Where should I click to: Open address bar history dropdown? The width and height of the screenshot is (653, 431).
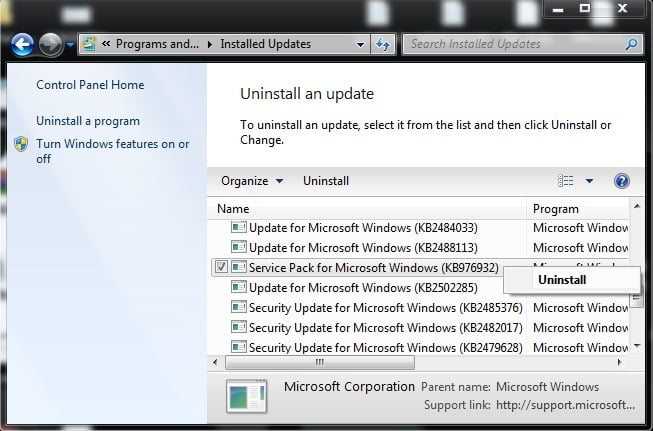coord(361,44)
